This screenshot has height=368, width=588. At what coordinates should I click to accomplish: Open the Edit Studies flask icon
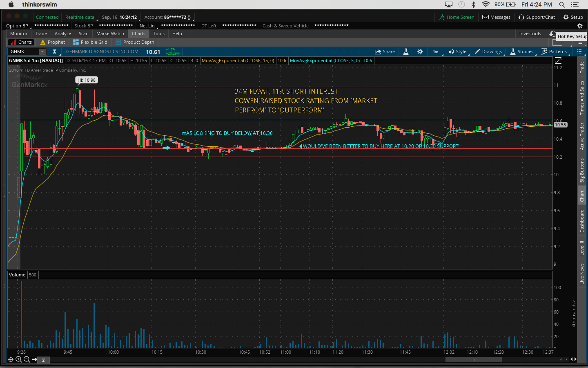[406, 52]
